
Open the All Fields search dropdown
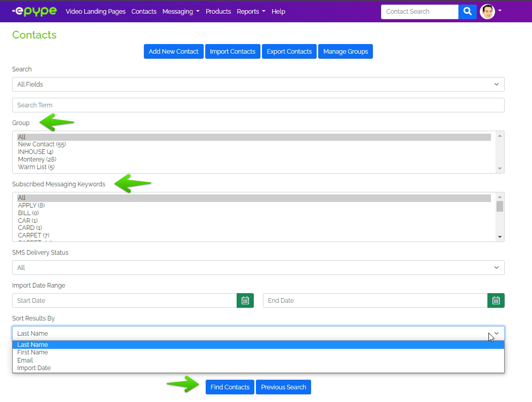[x=258, y=85]
